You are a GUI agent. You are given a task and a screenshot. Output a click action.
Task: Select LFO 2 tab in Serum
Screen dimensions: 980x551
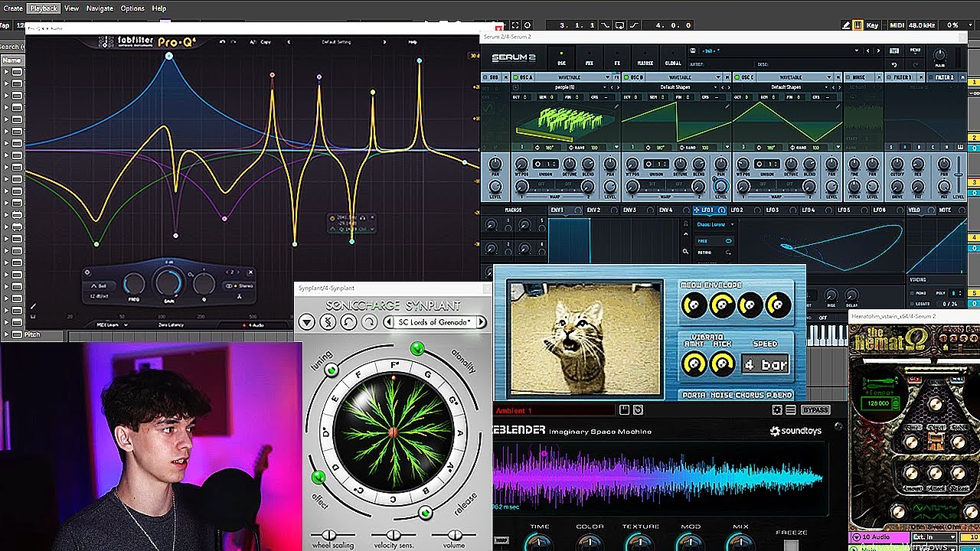coord(746,210)
